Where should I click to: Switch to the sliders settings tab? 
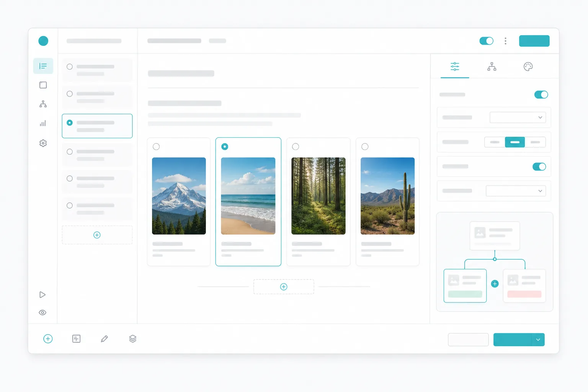tap(455, 67)
